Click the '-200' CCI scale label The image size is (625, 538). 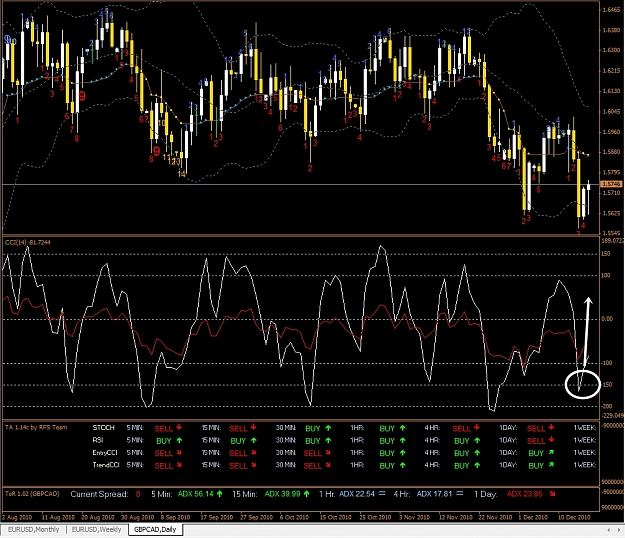[607, 406]
